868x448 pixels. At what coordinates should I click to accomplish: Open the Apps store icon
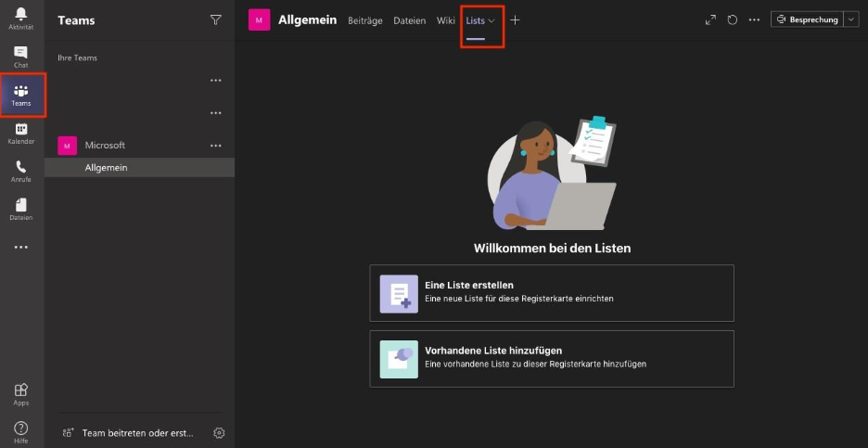point(21,390)
